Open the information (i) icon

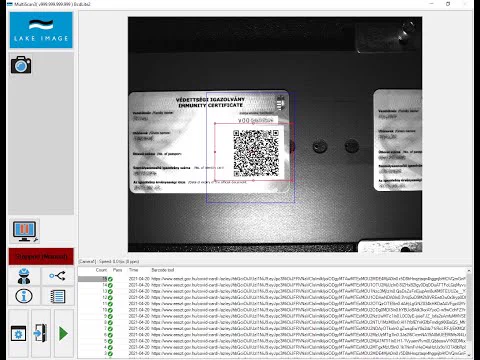[24, 296]
